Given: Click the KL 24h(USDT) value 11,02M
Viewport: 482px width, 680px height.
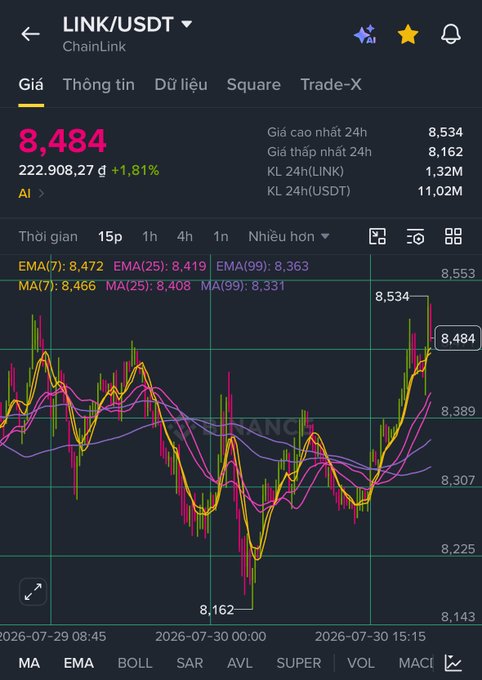Looking at the screenshot, I should 440,191.
